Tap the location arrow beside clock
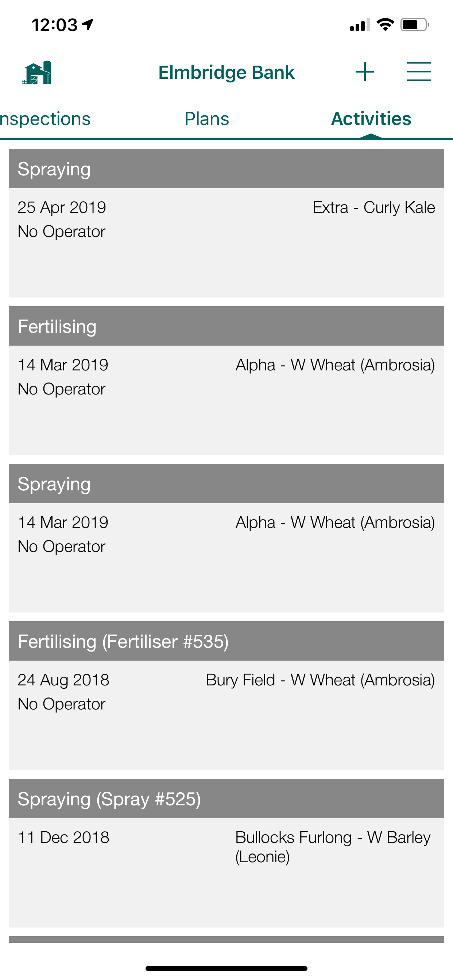 click(x=88, y=25)
